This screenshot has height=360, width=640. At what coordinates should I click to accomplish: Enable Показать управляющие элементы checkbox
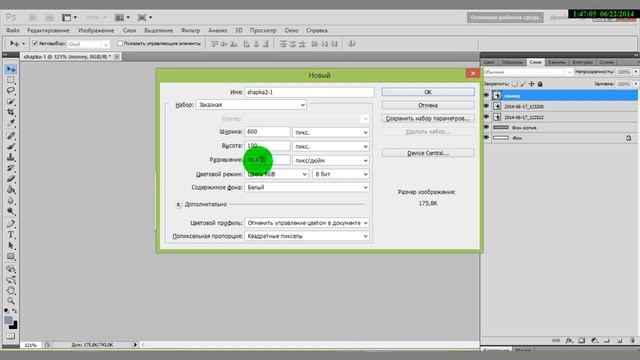120,43
